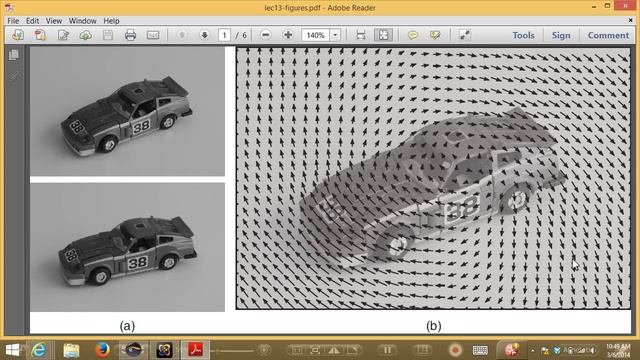Image resolution: width=640 pixels, height=360 pixels.
Task: Open the File menu
Action: click(13, 21)
